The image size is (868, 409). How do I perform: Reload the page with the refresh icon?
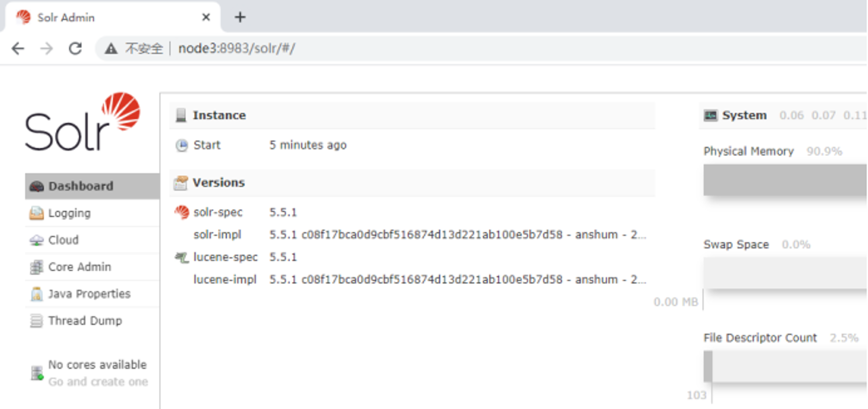76,48
